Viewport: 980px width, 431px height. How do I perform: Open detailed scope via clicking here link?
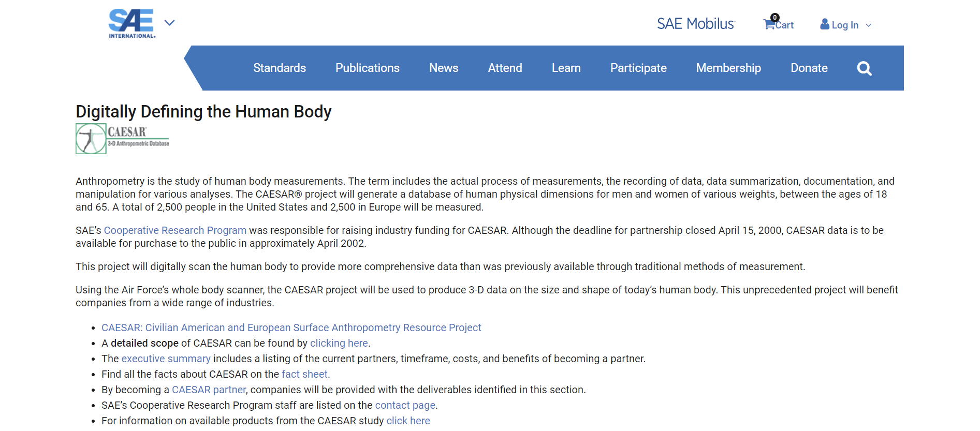click(x=339, y=343)
